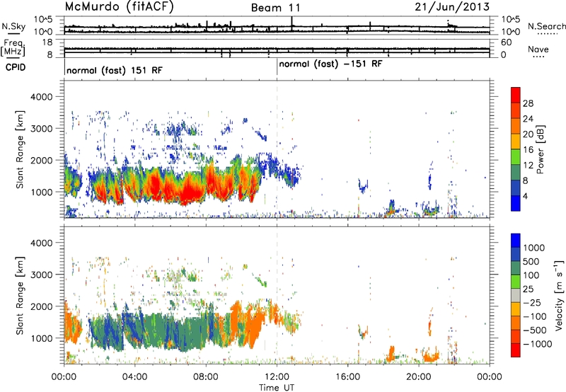Click the -25 label on velocity colorbar
Viewport: 566px width, 392px height.
tap(531, 303)
